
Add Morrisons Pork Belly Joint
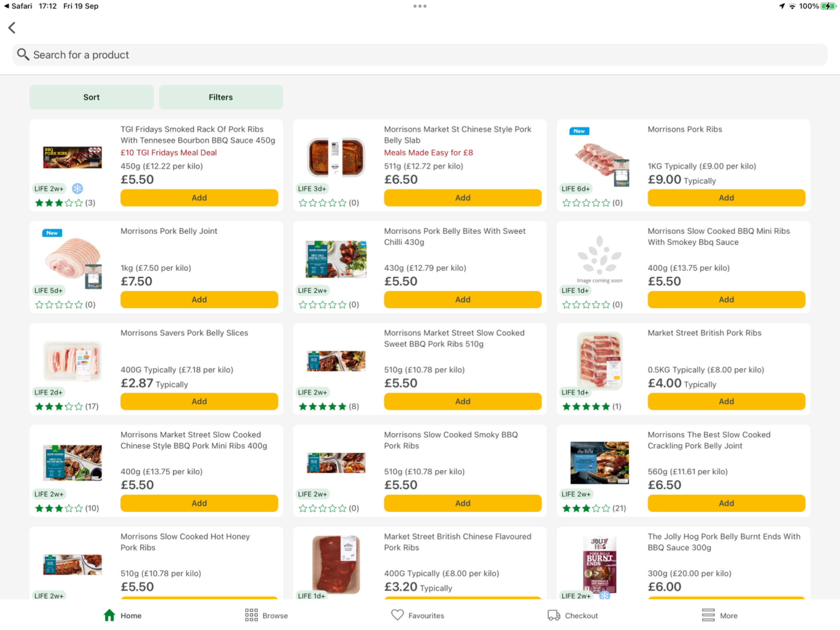(x=199, y=300)
